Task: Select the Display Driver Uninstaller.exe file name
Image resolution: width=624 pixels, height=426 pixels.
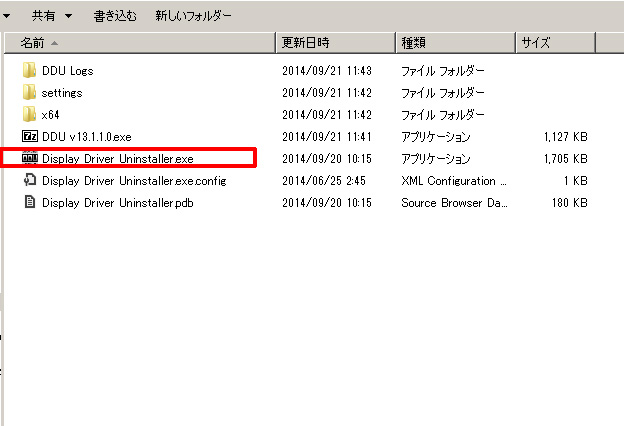Action: [118, 159]
